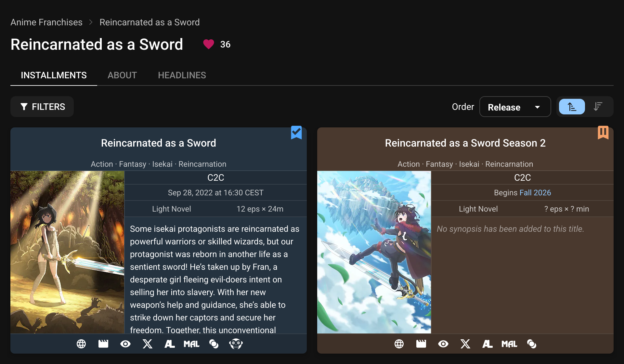The image size is (624, 364).
Task: Open the Reincarnated as a Sword card title
Action: pos(159,143)
